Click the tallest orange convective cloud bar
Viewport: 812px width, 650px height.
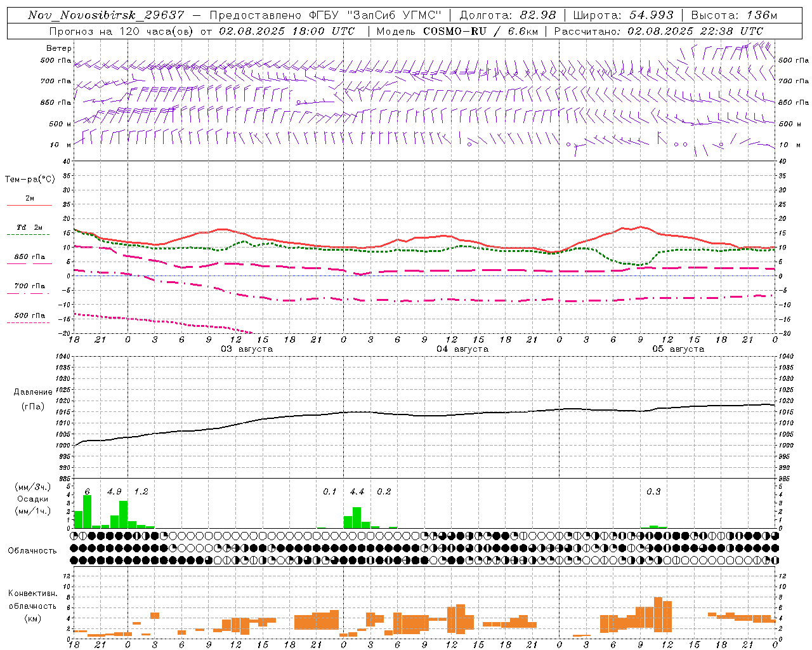(x=658, y=614)
